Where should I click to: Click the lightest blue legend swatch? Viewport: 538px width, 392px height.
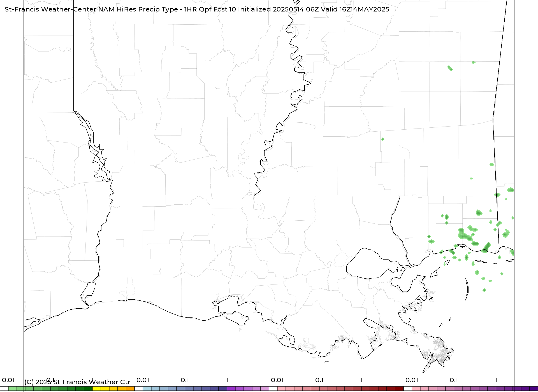[147, 388]
